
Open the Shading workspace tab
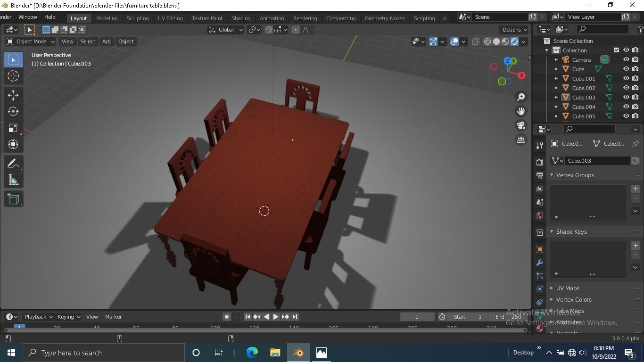click(x=241, y=18)
